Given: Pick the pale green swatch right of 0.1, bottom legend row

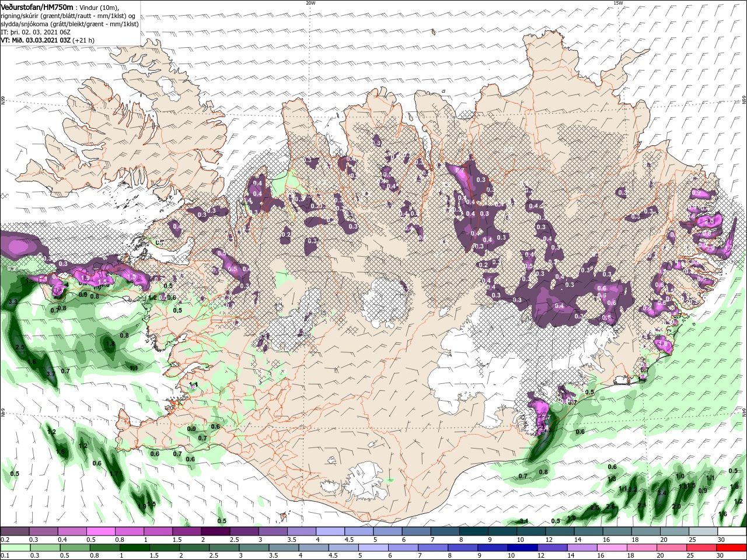Looking at the screenshot, I should [15, 547].
